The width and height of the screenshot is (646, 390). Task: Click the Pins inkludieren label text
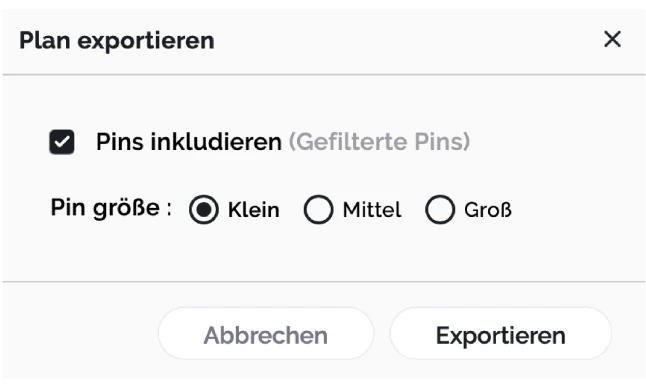[189, 142]
